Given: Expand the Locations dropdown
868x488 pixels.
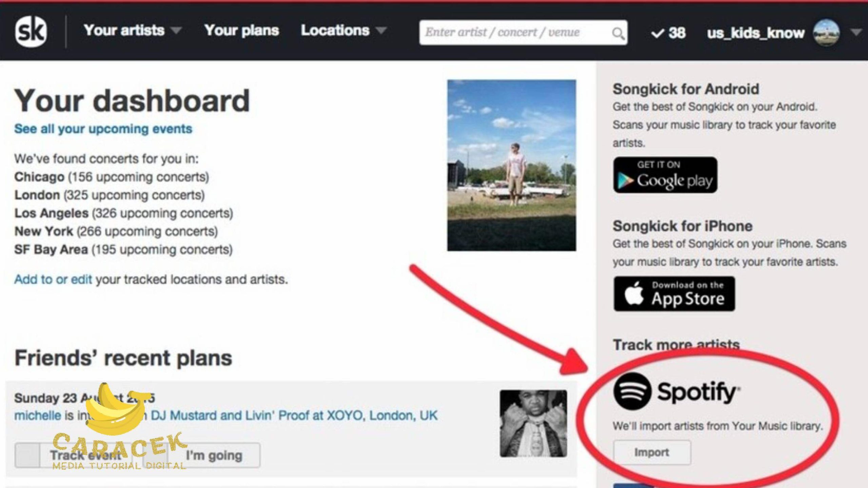Looking at the screenshot, I should click(343, 30).
